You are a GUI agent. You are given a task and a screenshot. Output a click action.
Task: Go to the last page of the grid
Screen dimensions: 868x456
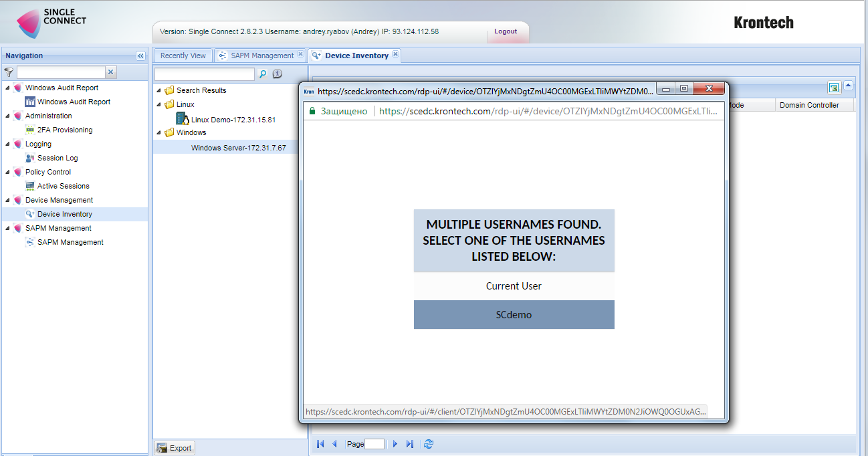[x=410, y=444]
